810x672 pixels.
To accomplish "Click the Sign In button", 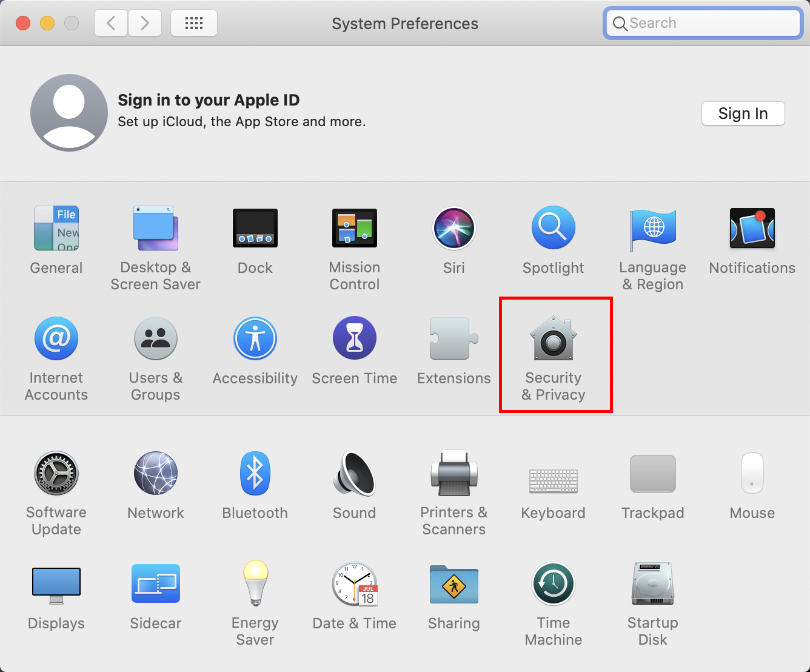I will click(743, 113).
